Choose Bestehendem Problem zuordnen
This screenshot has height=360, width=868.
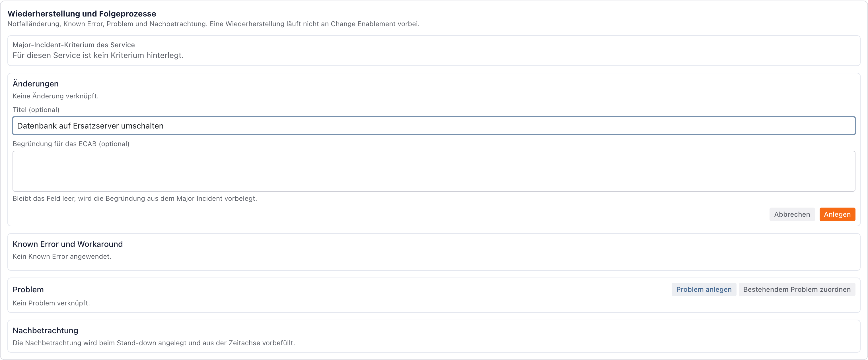pos(797,289)
